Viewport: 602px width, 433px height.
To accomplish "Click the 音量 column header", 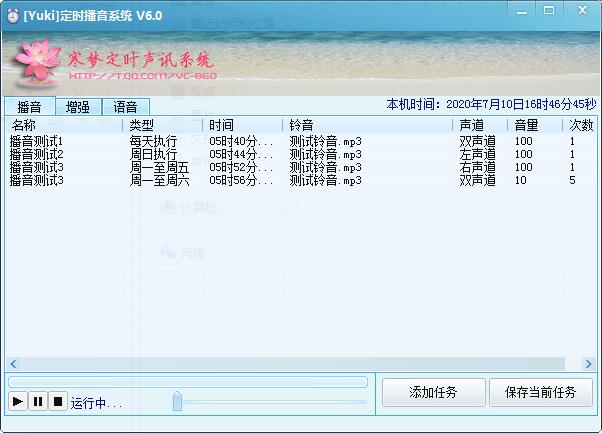I will (536, 125).
